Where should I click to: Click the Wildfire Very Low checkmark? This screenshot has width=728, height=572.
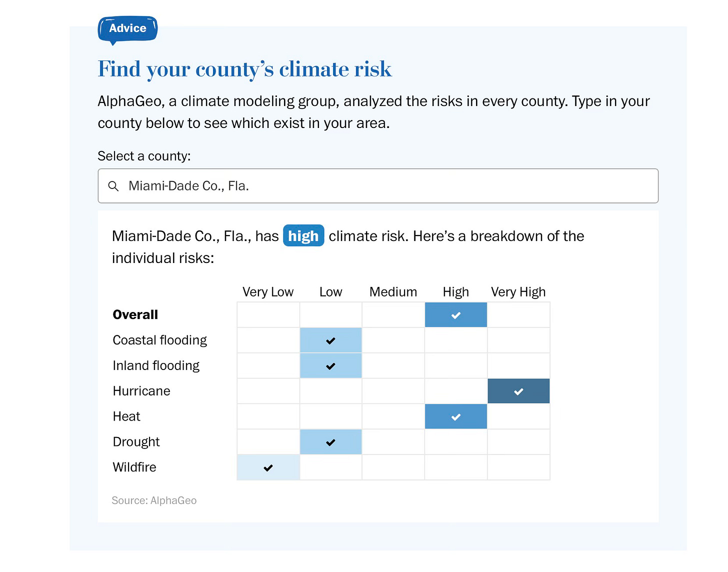point(268,467)
